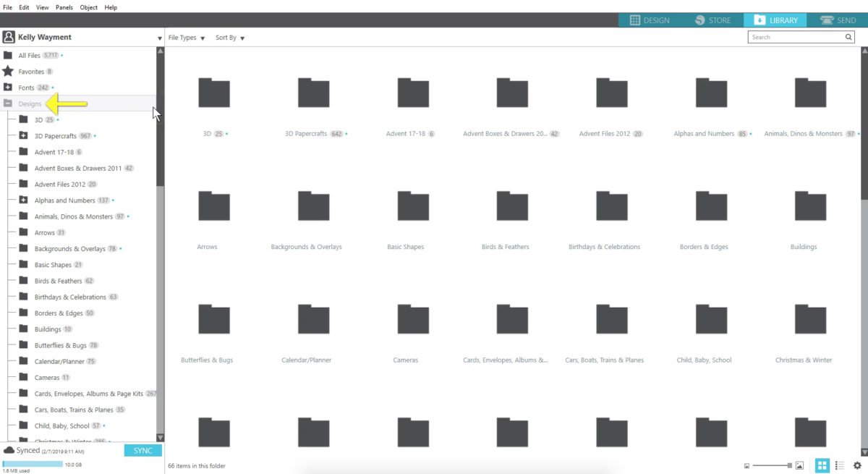
Task: Open library settings gear icon
Action: coord(857,465)
